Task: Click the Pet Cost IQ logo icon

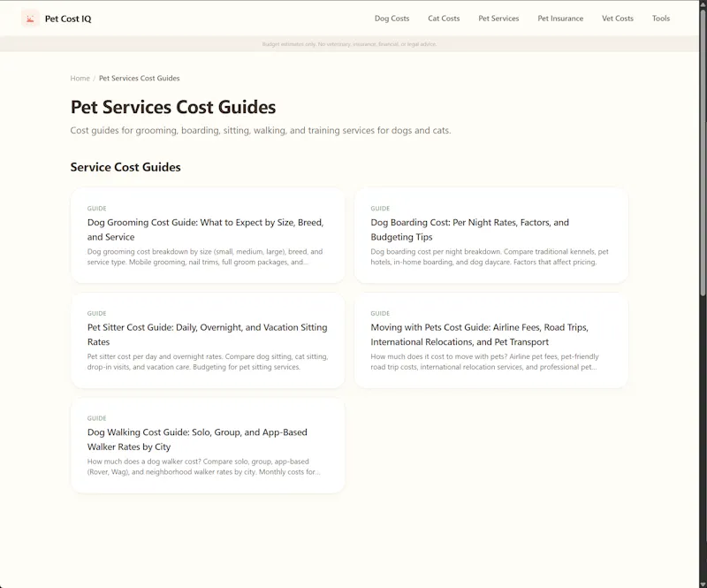Action: click(30, 19)
